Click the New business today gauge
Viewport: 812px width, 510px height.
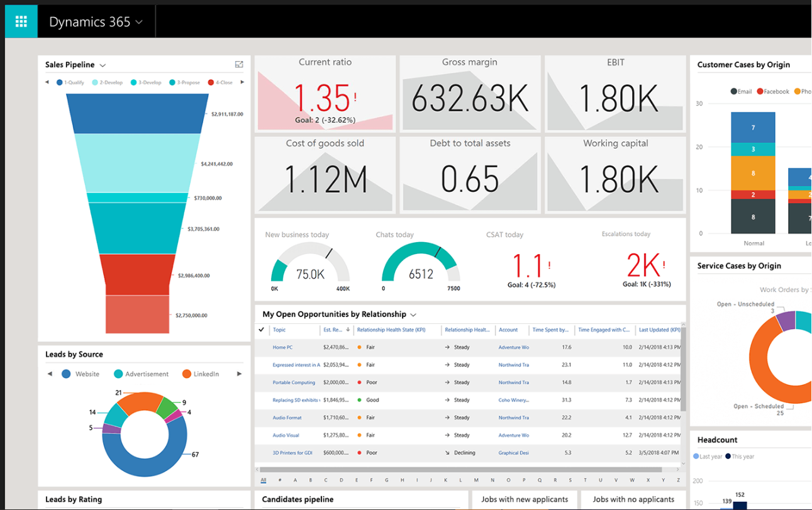(310, 263)
